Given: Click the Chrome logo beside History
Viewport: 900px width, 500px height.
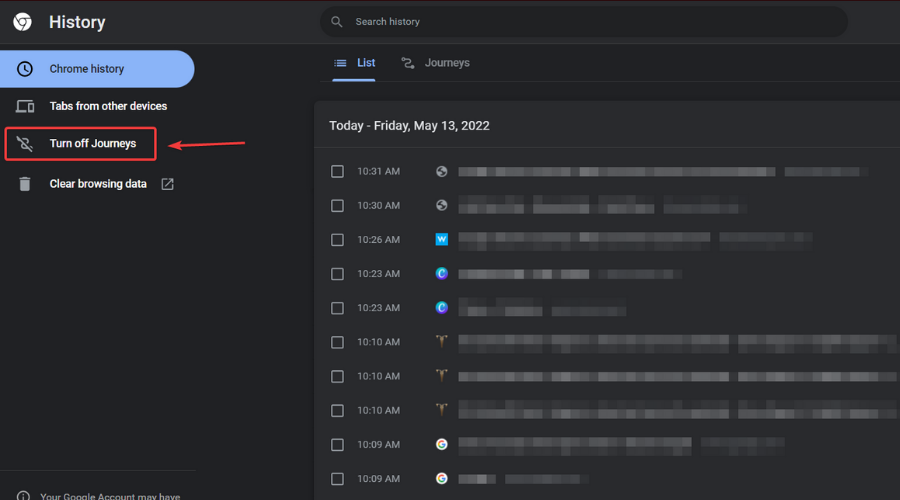Looking at the screenshot, I should click(x=22, y=22).
